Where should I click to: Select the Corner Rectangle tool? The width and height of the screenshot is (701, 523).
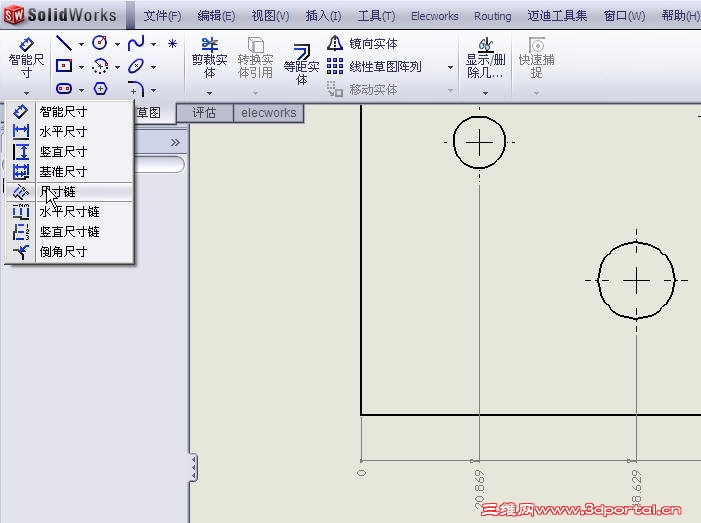[64, 66]
